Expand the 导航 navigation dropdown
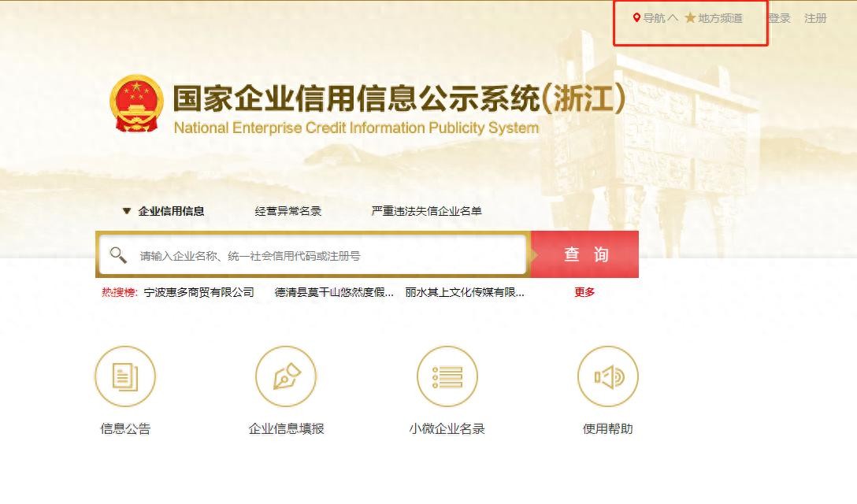Image resolution: width=857 pixels, height=504 pixels. coord(655,18)
